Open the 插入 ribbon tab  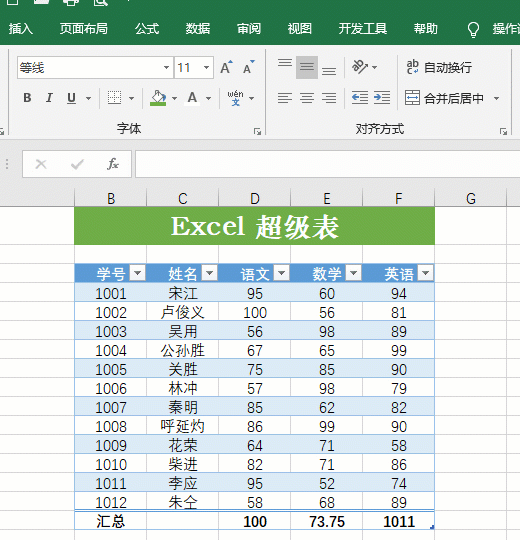pos(21,29)
